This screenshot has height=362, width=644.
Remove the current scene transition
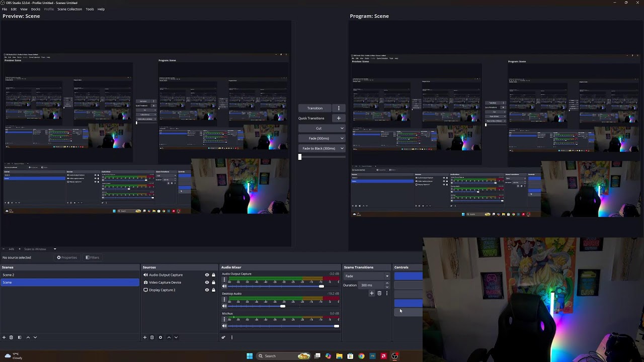(x=379, y=293)
